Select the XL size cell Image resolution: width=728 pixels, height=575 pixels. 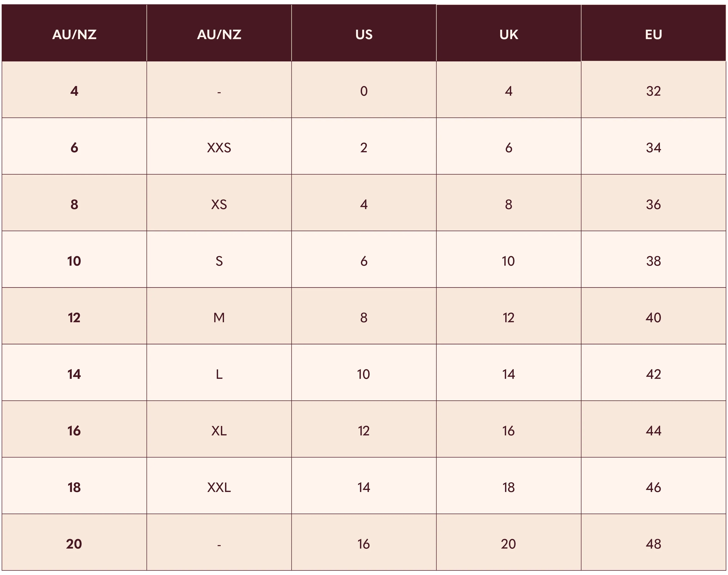[x=219, y=431]
